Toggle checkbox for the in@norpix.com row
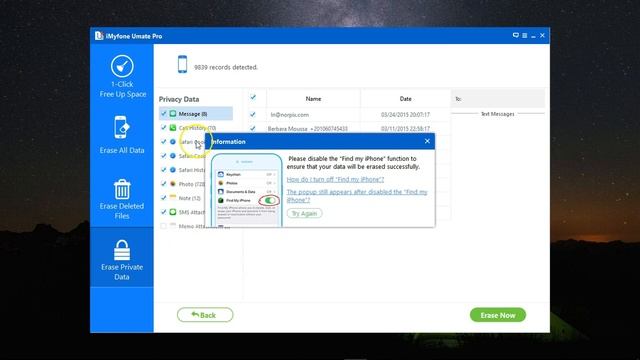The image size is (640, 360). (253, 114)
